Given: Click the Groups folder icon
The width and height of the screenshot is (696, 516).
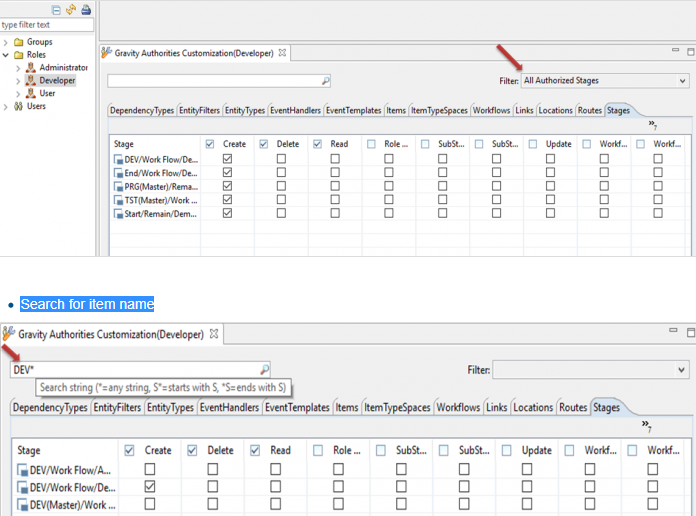Looking at the screenshot, I should tap(19, 42).
